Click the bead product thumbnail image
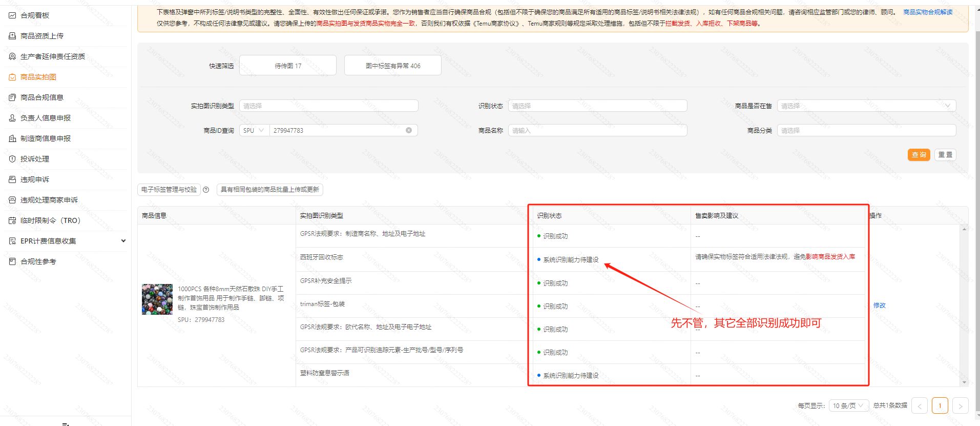980x426 pixels. [x=157, y=299]
